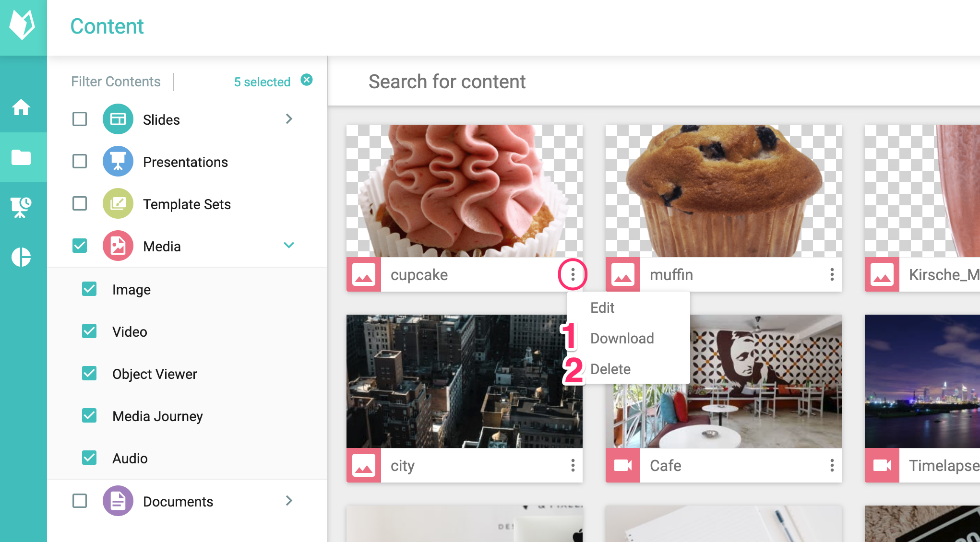The height and width of the screenshot is (542, 980).
Task: Click the Documents category icon
Action: pos(118,501)
